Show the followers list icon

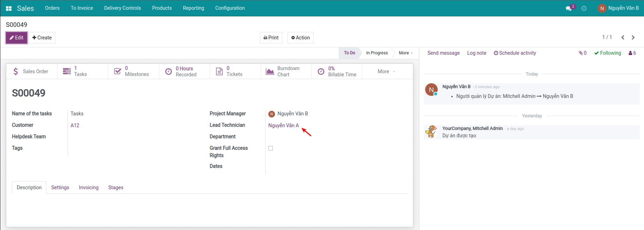(x=632, y=53)
